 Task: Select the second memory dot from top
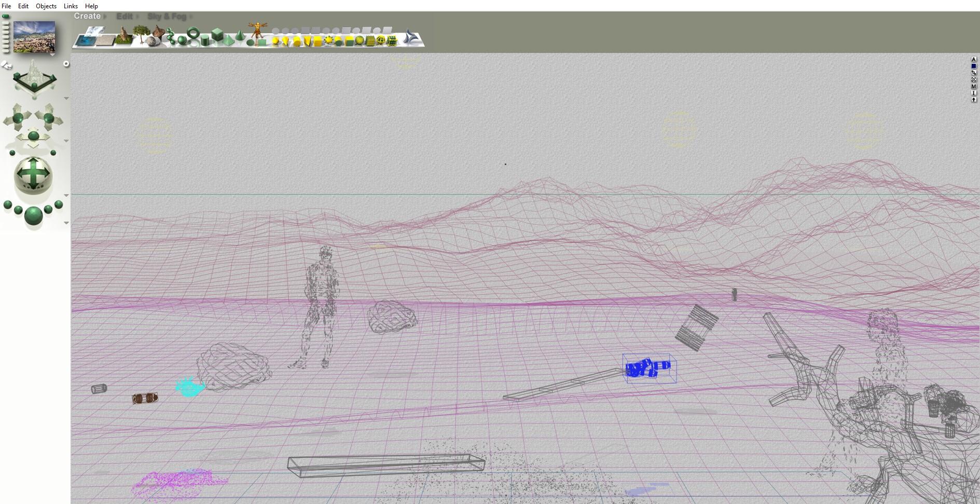click(x=6, y=23)
